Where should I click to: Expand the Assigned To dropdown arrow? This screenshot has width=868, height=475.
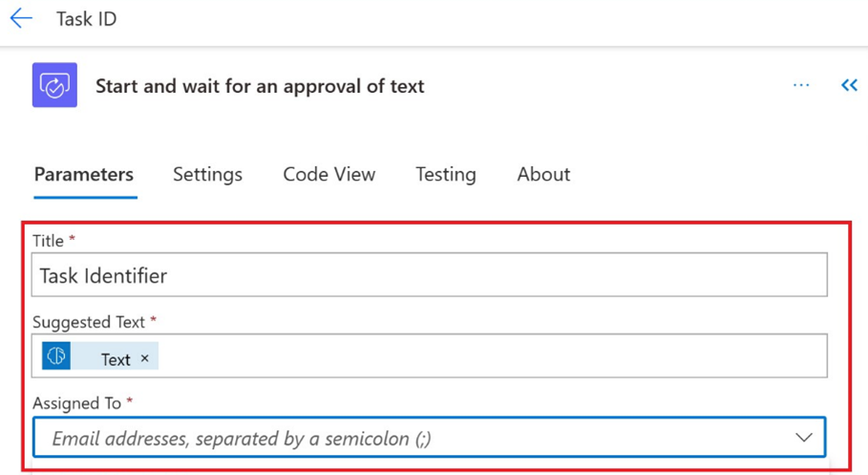803,438
